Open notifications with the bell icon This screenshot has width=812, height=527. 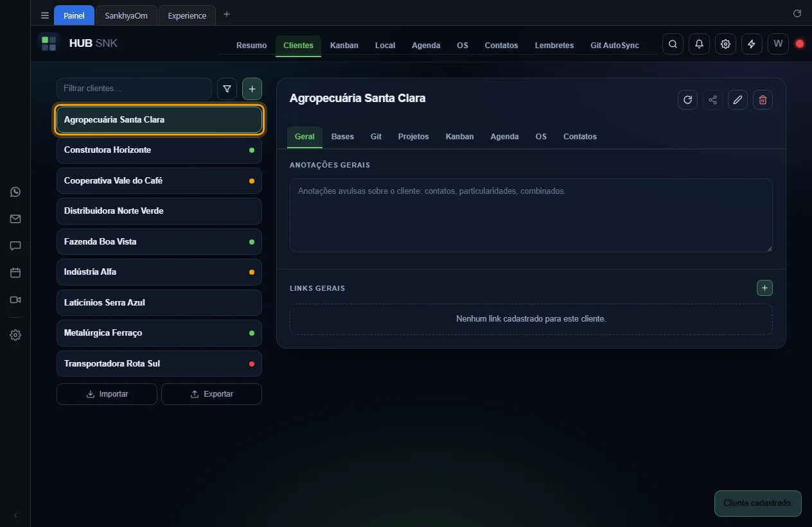[x=699, y=44]
